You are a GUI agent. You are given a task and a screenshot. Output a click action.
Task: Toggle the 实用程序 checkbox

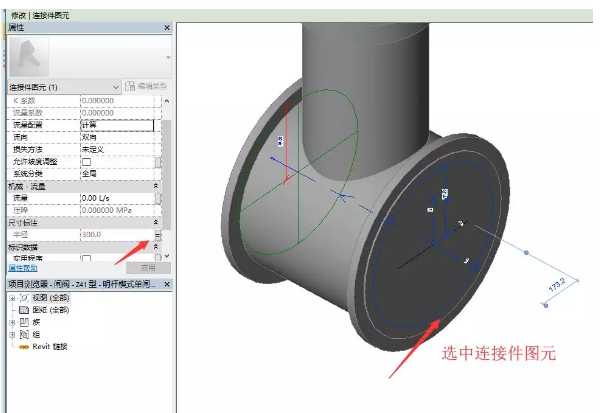click(x=86, y=258)
